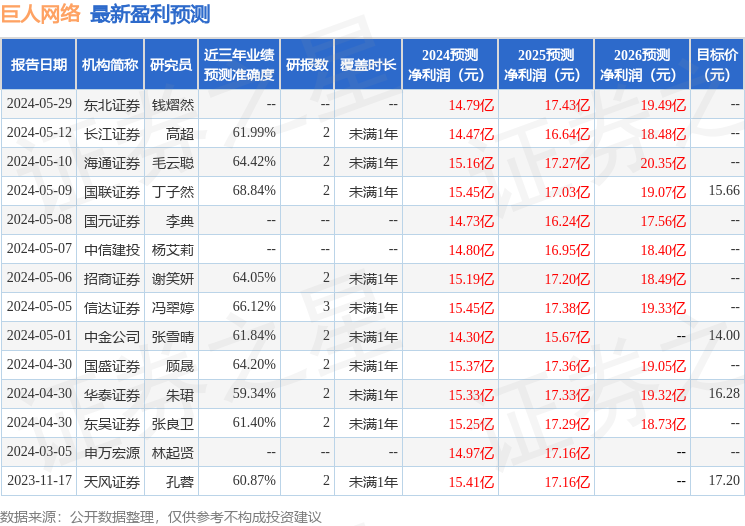Click the 17.56亿 profit value
This screenshot has width=745, height=526.
coord(663,221)
